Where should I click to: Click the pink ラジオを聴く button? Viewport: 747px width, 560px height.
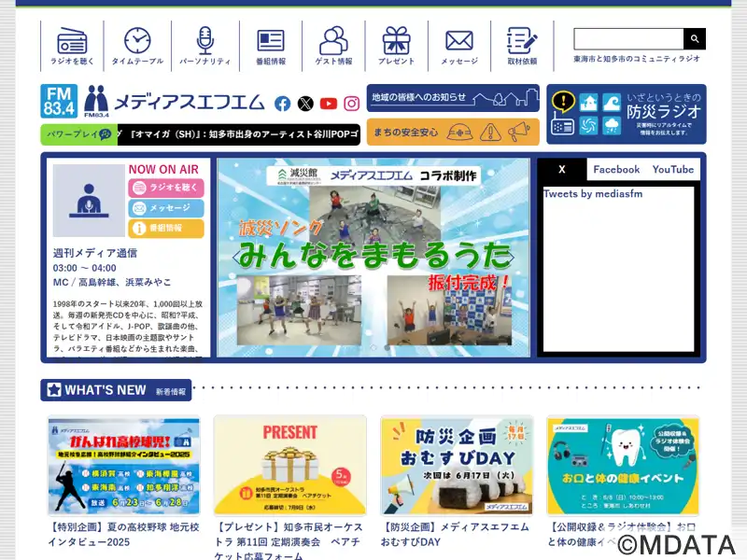tap(166, 188)
